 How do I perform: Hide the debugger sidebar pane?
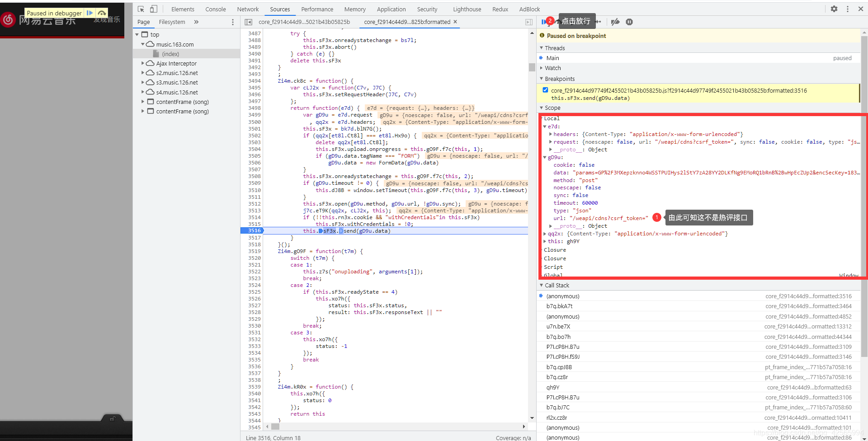coord(528,22)
